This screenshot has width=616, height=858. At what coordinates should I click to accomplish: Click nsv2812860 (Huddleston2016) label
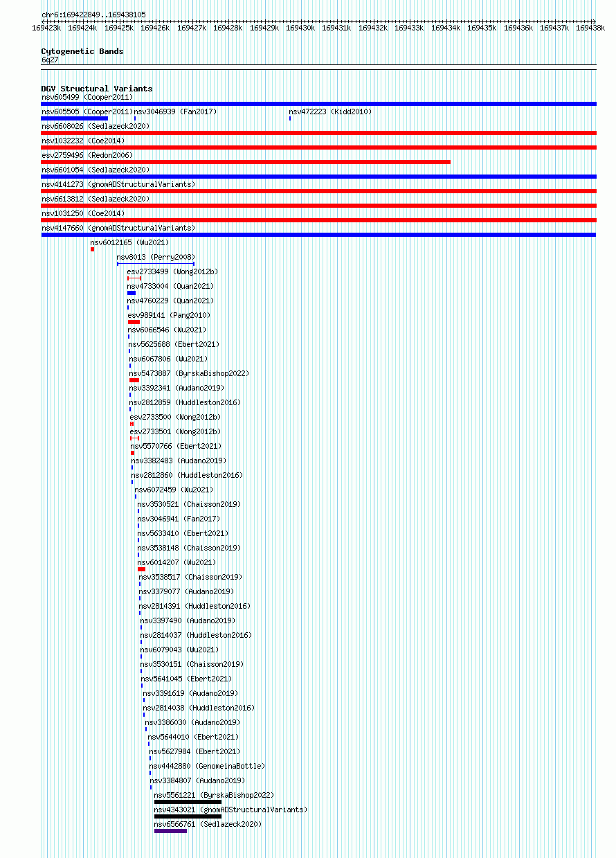(188, 475)
